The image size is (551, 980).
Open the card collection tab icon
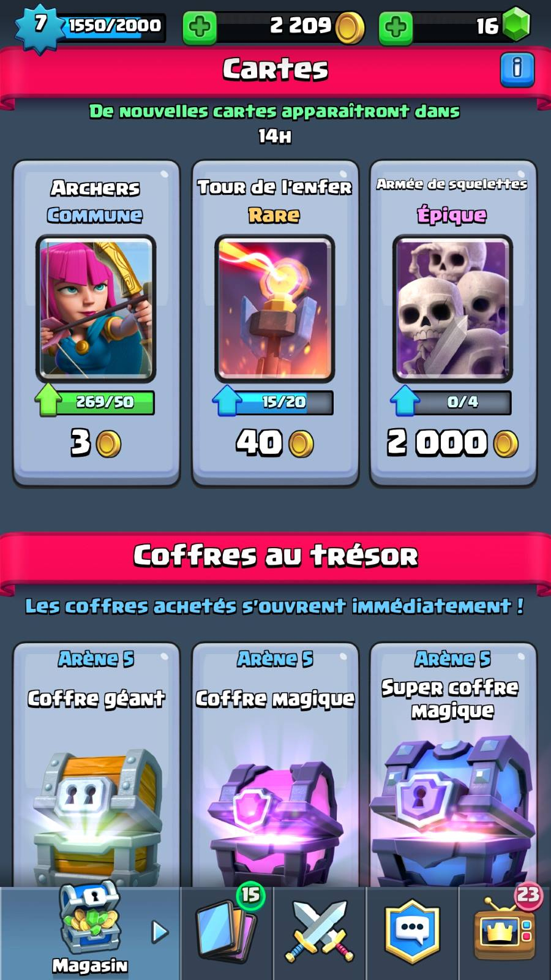(228, 931)
